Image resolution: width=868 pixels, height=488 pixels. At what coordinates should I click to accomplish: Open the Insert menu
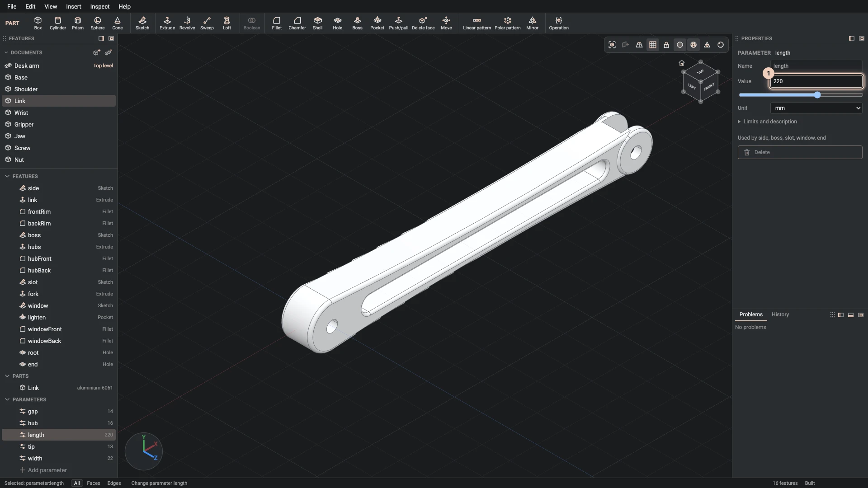[74, 6]
